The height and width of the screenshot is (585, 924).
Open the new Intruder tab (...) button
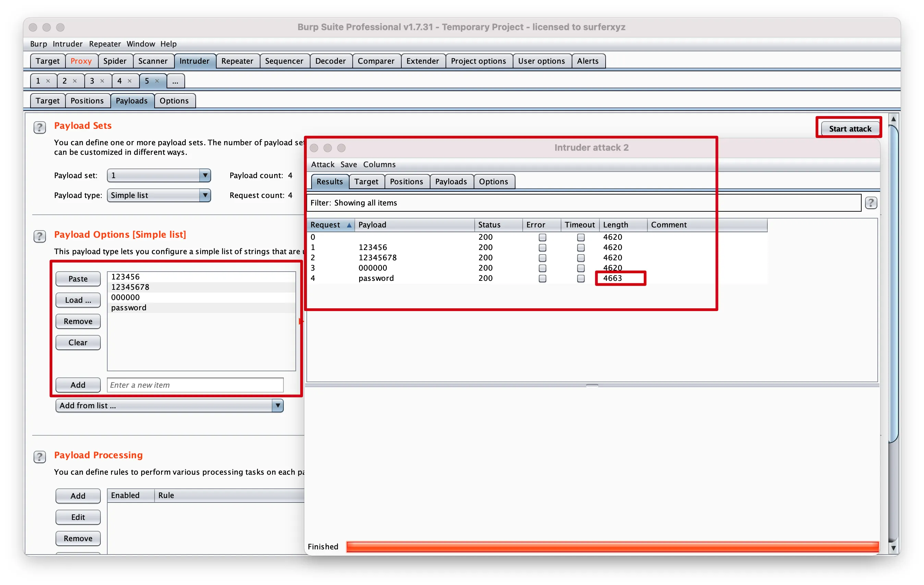(x=175, y=81)
